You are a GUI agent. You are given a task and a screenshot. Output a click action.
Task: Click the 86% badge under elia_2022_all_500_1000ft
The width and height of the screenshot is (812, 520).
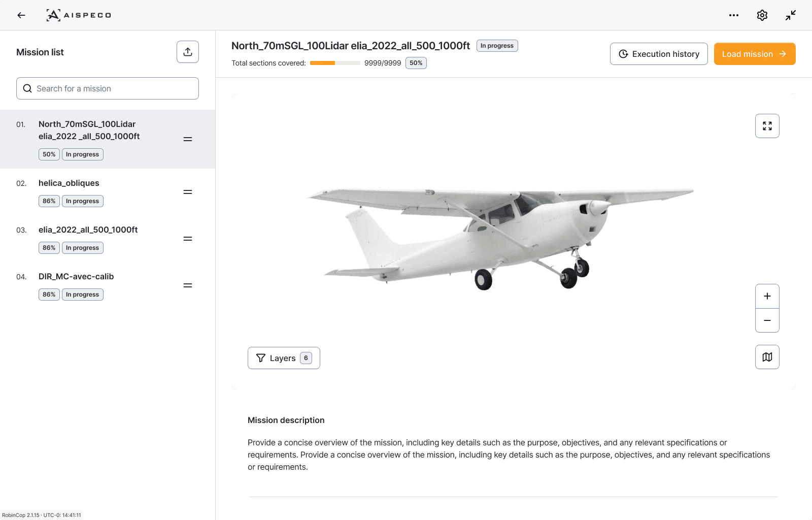49,248
